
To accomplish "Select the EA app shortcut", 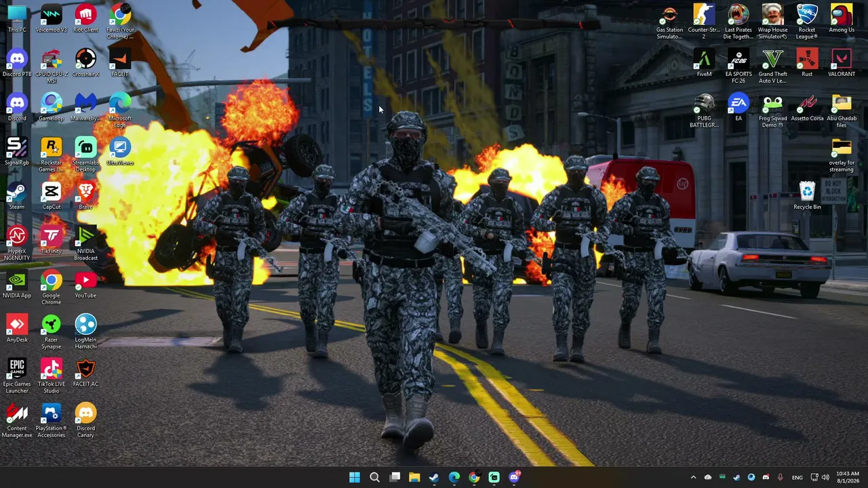I will pos(738,107).
